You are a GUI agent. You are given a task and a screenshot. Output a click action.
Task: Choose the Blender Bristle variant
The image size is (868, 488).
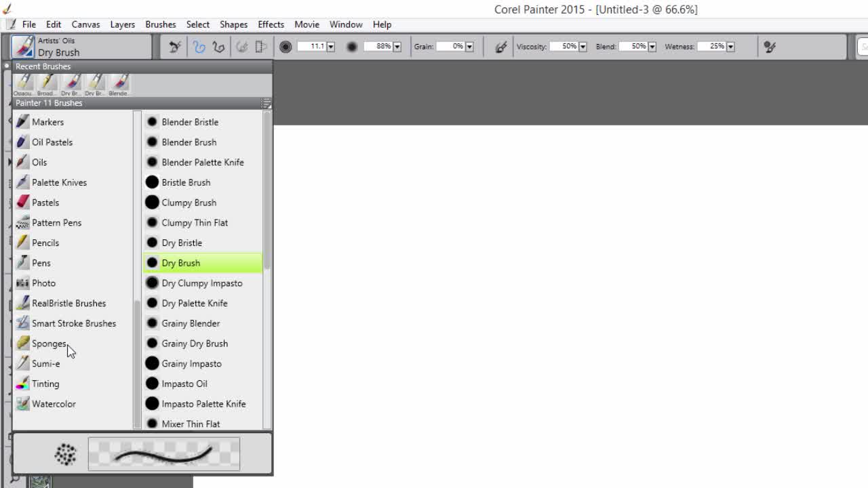pyautogui.click(x=190, y=122)
